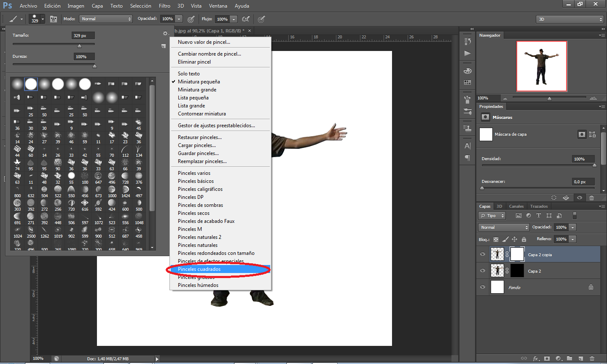Open the layer Relleno dropdown arrow

click(572, 239)
